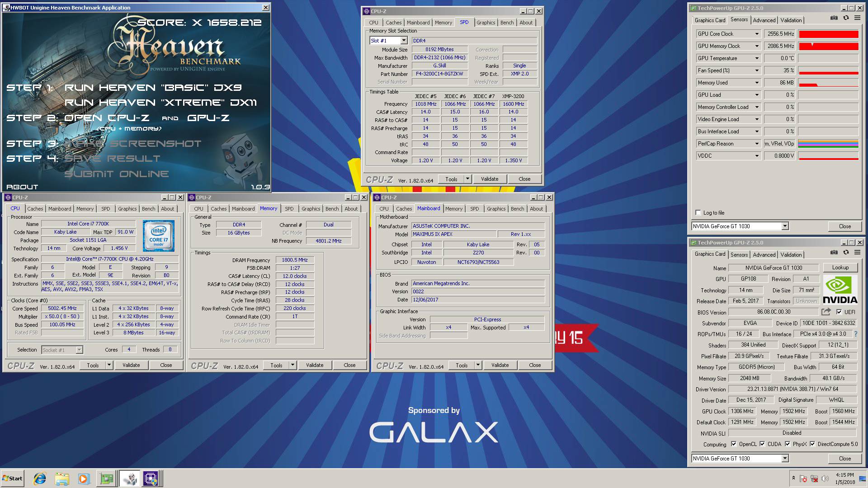Click the Action Center flag icon in system tray

(x=803, y=479)
